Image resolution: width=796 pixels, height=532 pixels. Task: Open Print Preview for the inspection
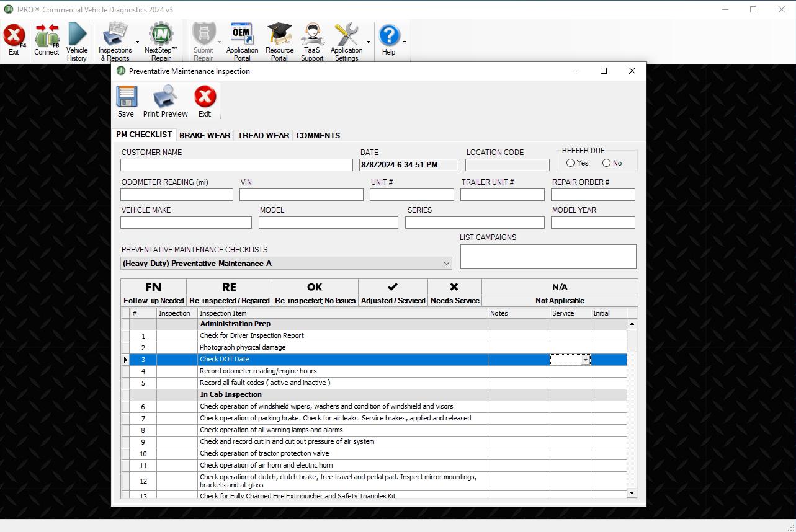164,100
